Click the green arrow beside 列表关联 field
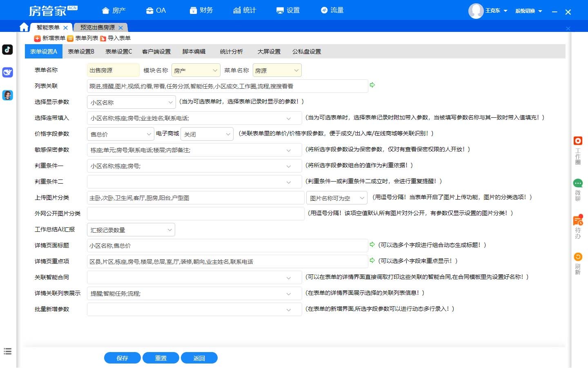588x368 pixels. [372, 85]
